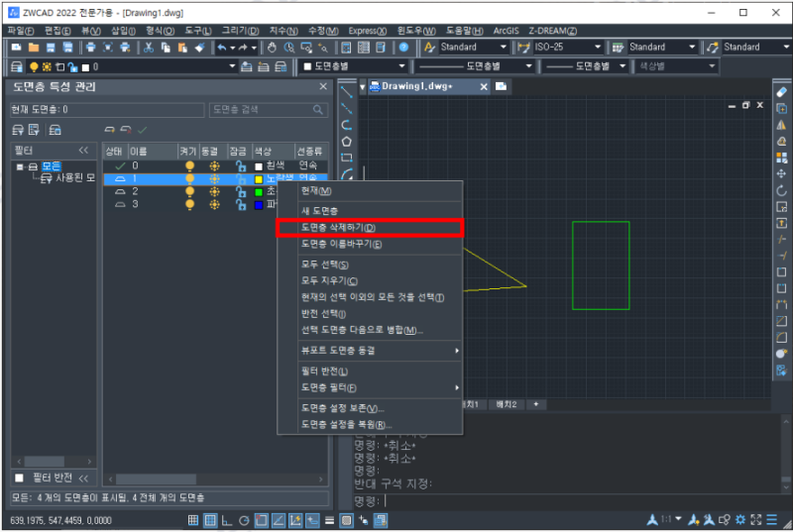
Task: Toggle the lock icon for layer 2
Action: (x=241, y=191)
